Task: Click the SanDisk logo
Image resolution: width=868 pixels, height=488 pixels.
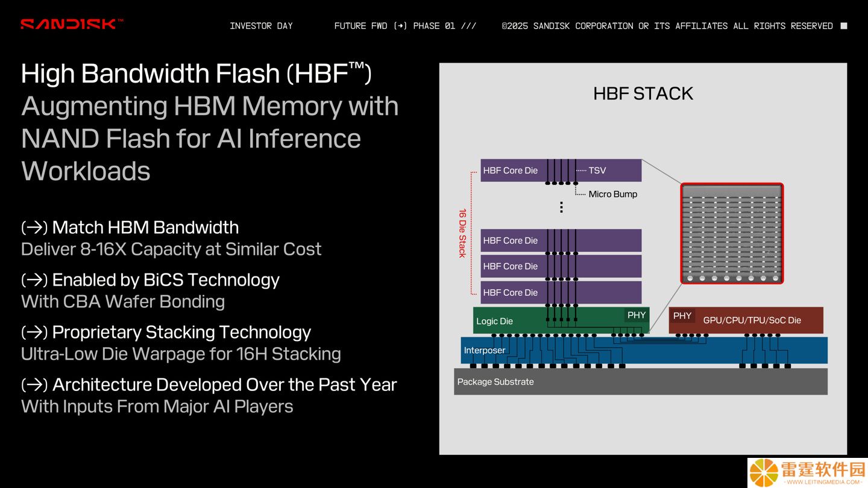Action: click(72, 24)
